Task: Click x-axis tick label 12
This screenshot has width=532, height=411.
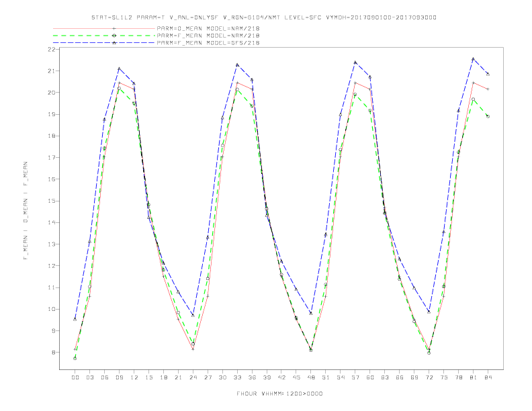Action: point(134,377)
